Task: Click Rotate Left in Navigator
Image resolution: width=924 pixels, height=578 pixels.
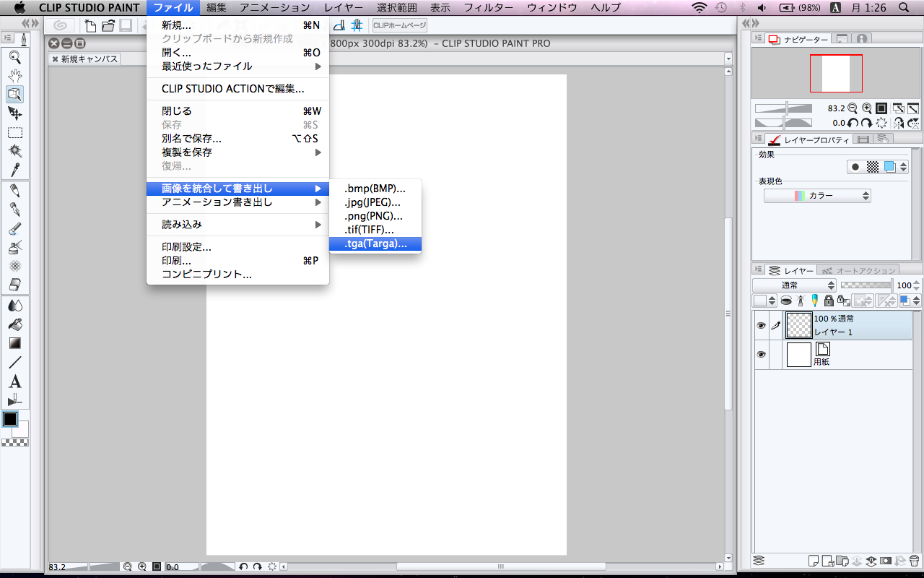Action: [x=853, y=124]
